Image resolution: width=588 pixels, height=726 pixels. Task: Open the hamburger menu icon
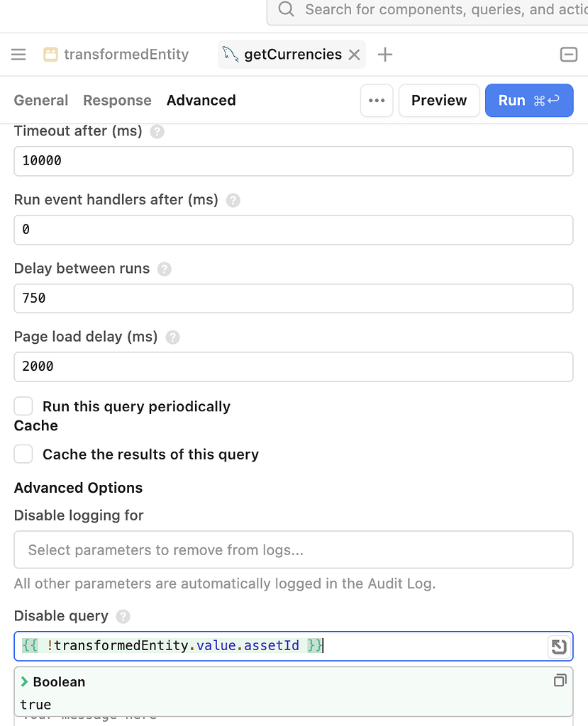pos(18,55)
